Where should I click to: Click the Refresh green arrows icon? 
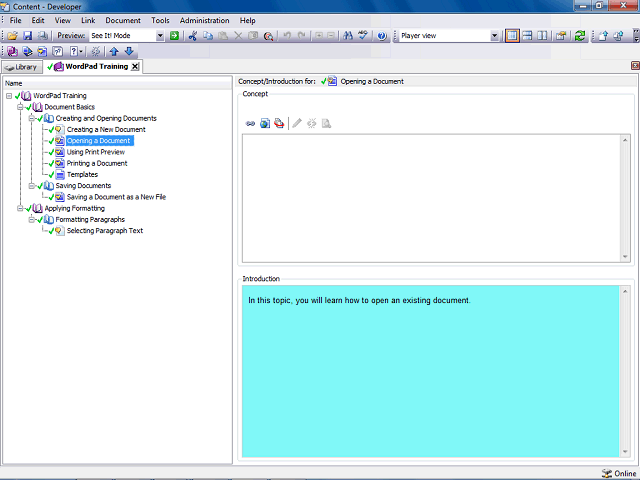tap(580, 36)
